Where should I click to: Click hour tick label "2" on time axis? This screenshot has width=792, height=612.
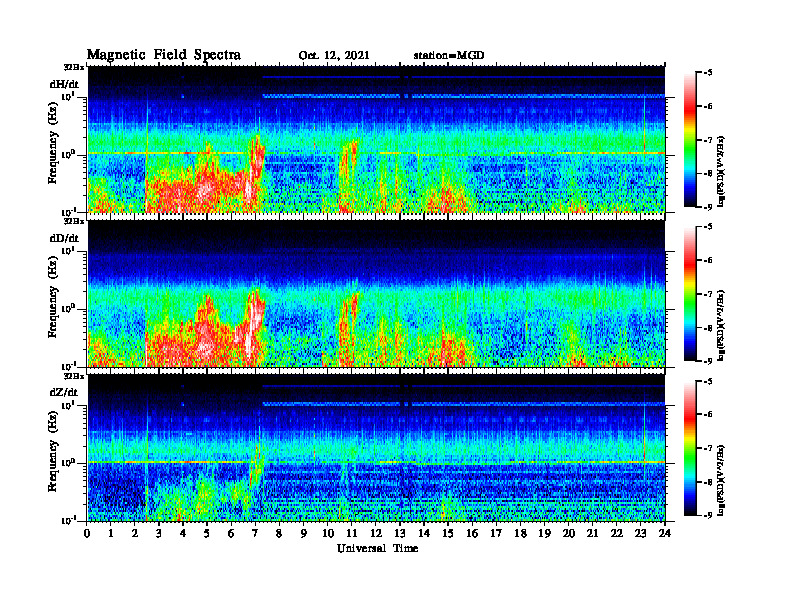(x=135, y=534)
